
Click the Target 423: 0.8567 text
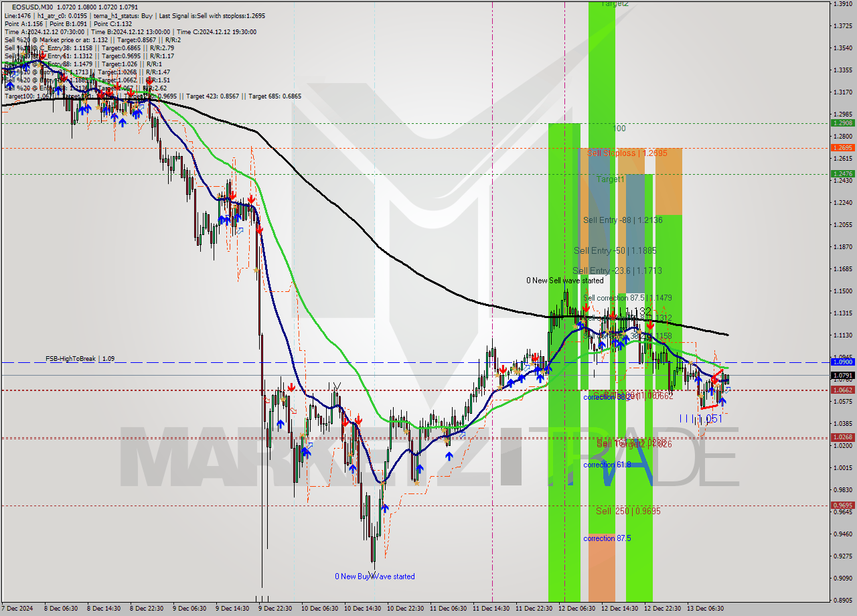[214, 96]
